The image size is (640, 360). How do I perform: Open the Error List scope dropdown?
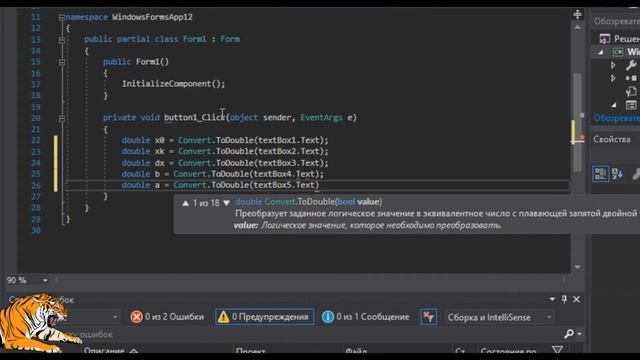click(116, 317)
